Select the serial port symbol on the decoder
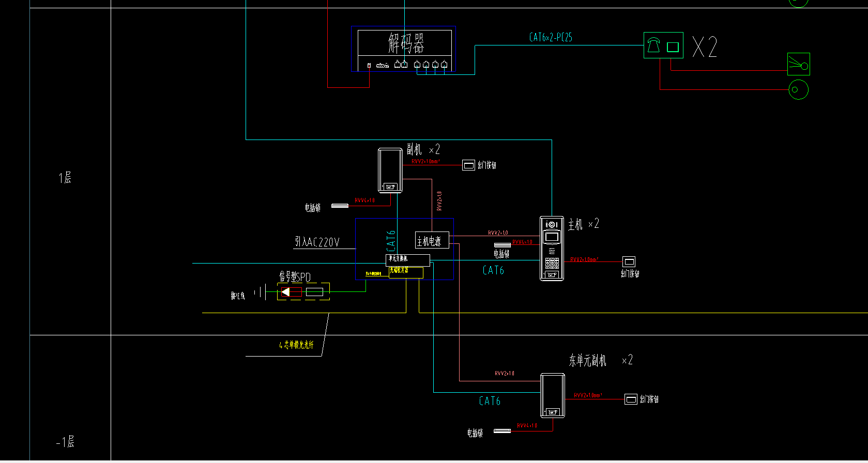Image resolution: width=868 pixels, height=463 pixels. coord(383,66)
